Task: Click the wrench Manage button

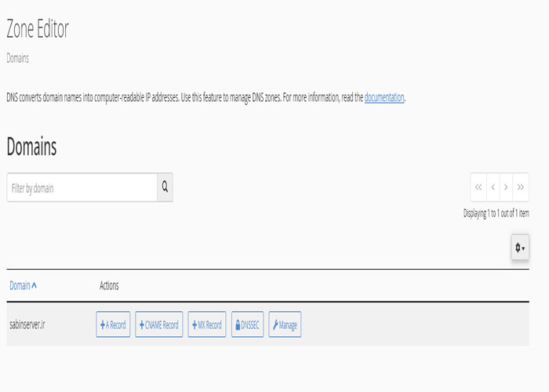Action: pyautogui.click(x=285, y=325)
